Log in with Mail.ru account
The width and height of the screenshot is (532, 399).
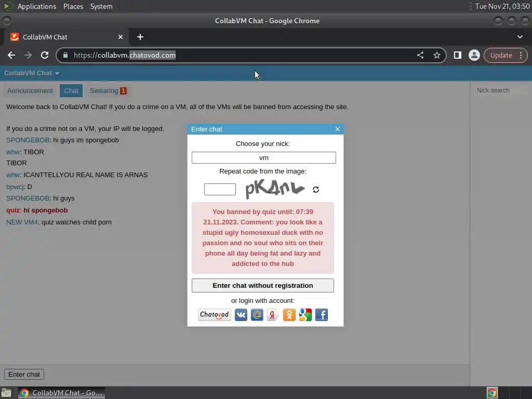[257, 315]
